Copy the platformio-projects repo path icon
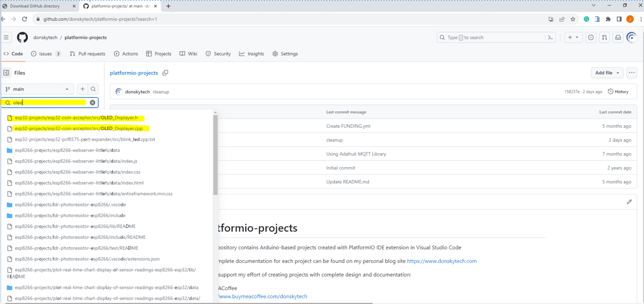Viewport: 644px width, 304px height. (x=165, y=73)
